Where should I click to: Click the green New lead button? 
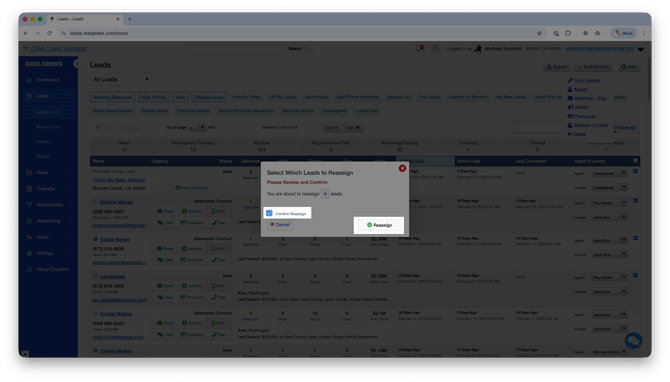click(629, 67)
